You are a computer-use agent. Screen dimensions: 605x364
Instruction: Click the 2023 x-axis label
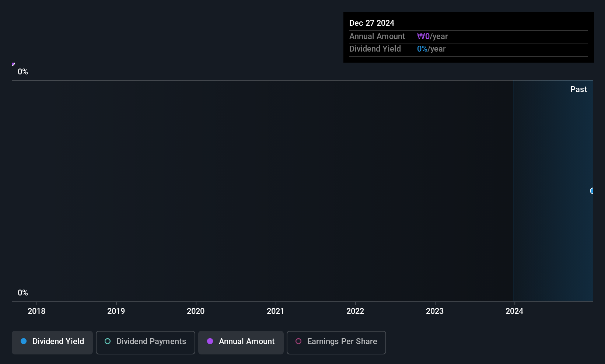[435, 311]
